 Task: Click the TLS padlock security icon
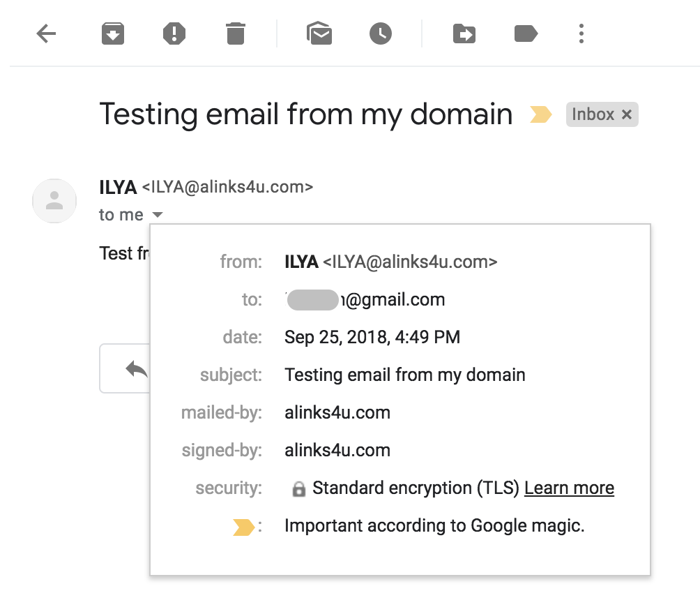298,489
